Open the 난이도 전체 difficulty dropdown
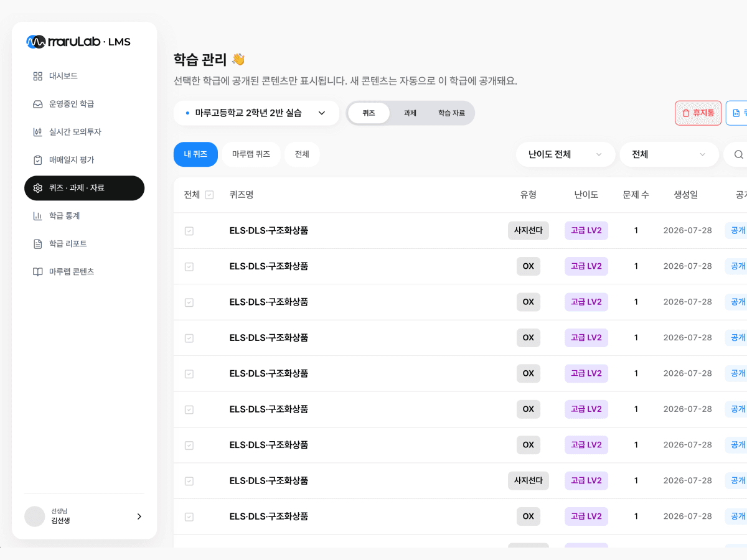 (x=565, y=154)
